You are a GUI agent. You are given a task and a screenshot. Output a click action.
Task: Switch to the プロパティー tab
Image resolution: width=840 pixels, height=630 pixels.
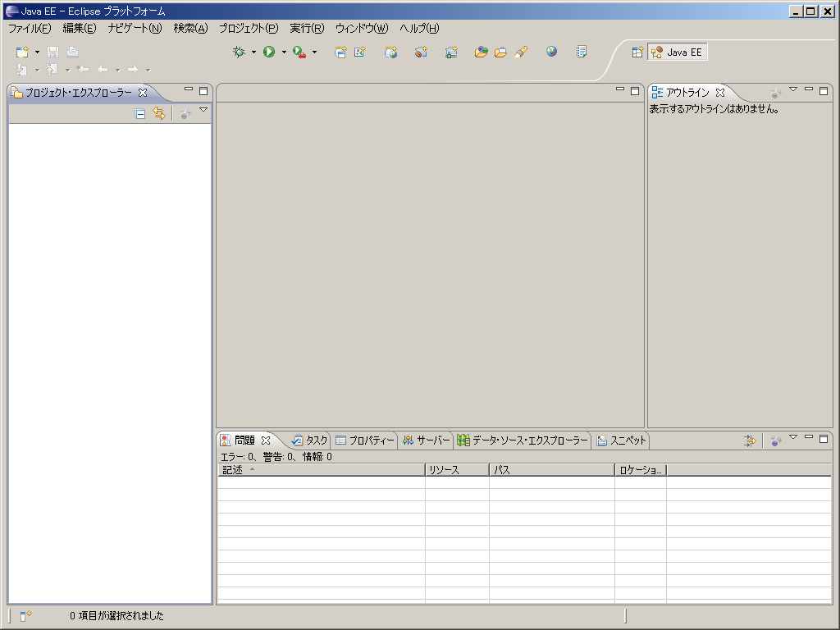(364, 441)
